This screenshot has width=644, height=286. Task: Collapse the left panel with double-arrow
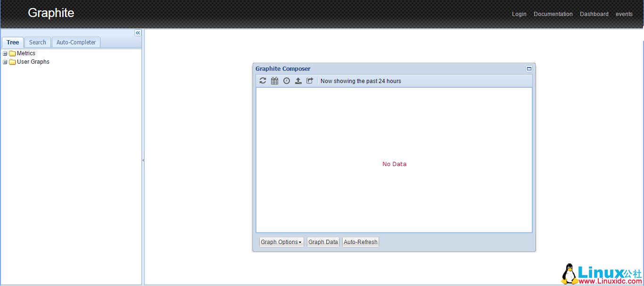pos(138,33)
